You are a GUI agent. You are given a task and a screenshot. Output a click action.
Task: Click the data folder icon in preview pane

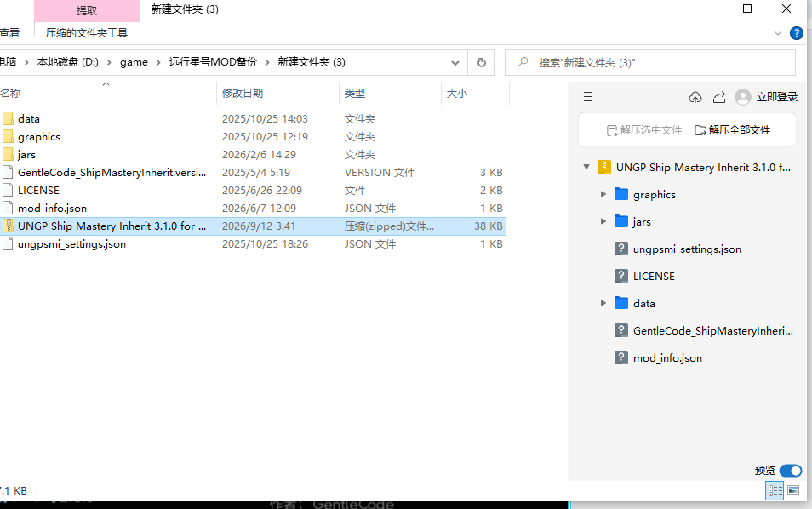point(620,303)
